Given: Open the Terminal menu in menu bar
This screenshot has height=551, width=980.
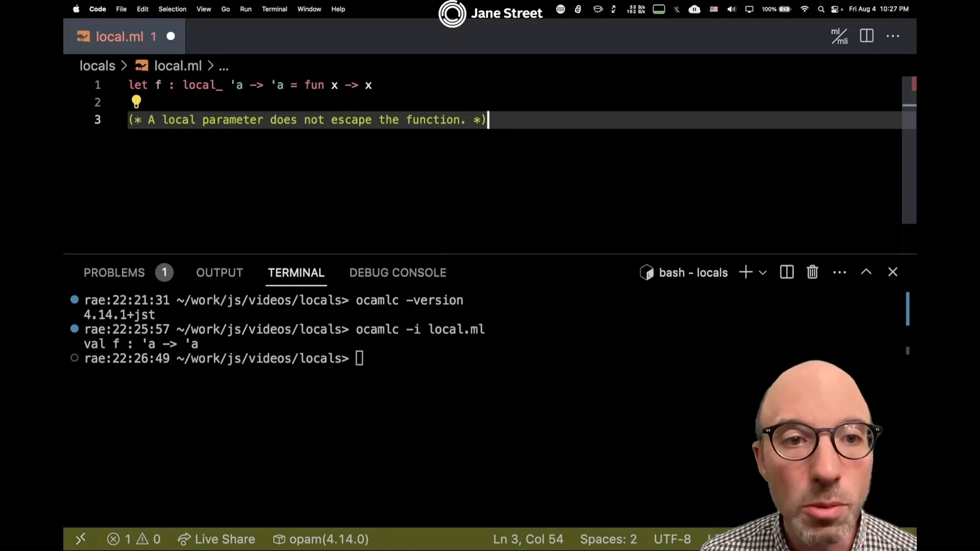Looking at the screenshot, I should [x=274, y=9].
